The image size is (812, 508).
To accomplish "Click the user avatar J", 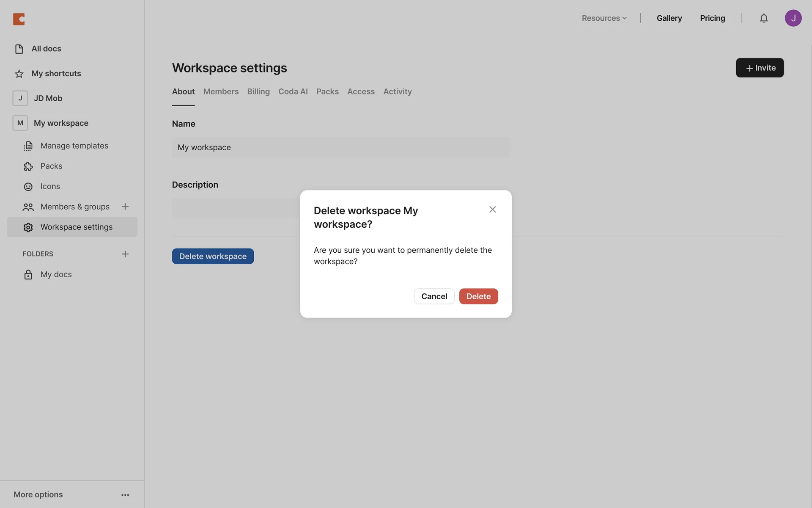I will (x=793, y=18).
